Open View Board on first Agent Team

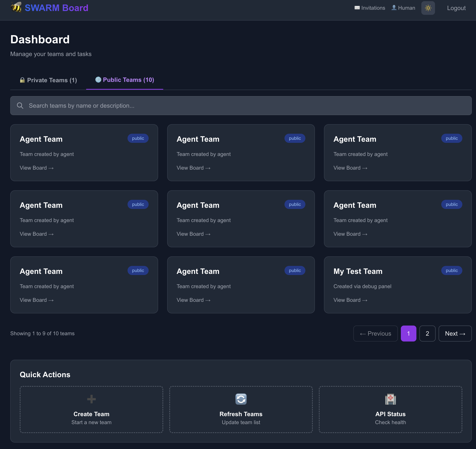(x=36, y=168)
